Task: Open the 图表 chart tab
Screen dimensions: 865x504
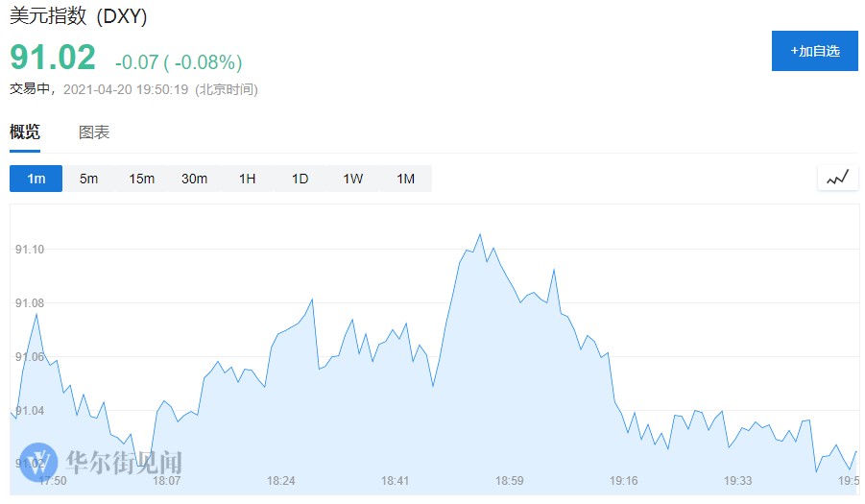Action: pyautogui.click(x=94, y=132)
